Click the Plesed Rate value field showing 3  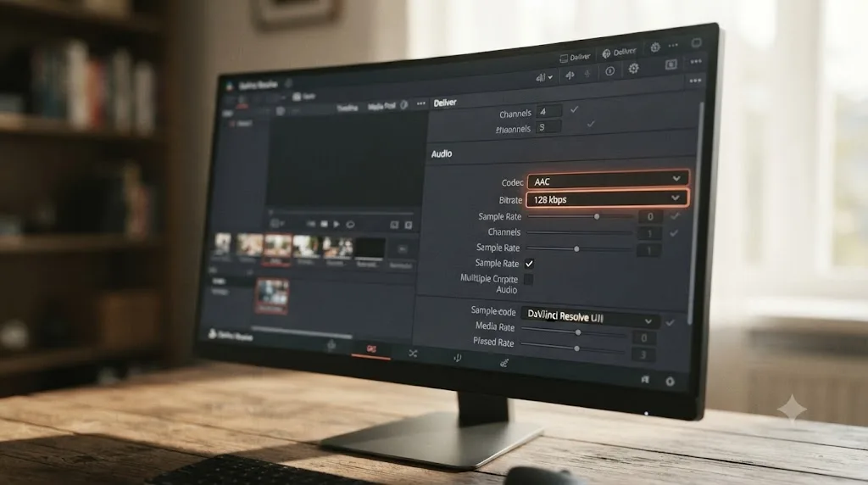click(x=643, y=355)
